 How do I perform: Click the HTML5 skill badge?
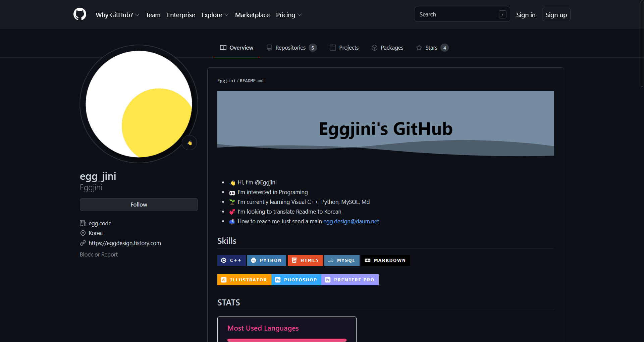305,261
